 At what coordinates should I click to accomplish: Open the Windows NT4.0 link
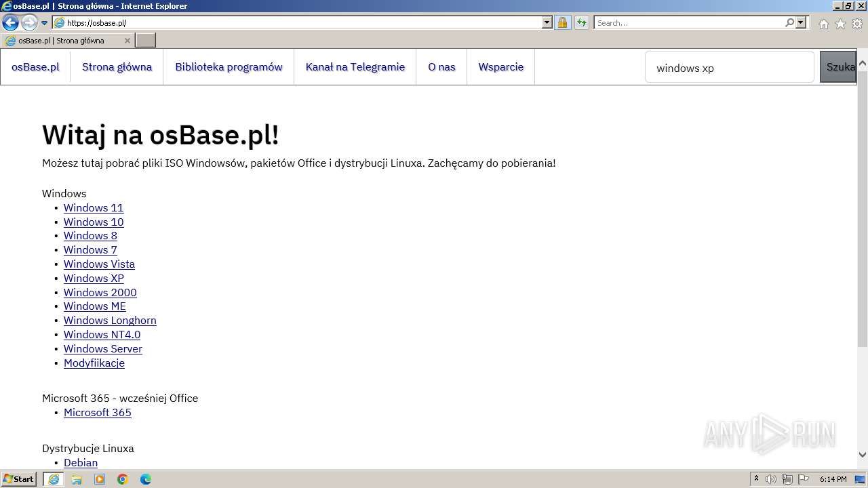(x=102, y=334)
